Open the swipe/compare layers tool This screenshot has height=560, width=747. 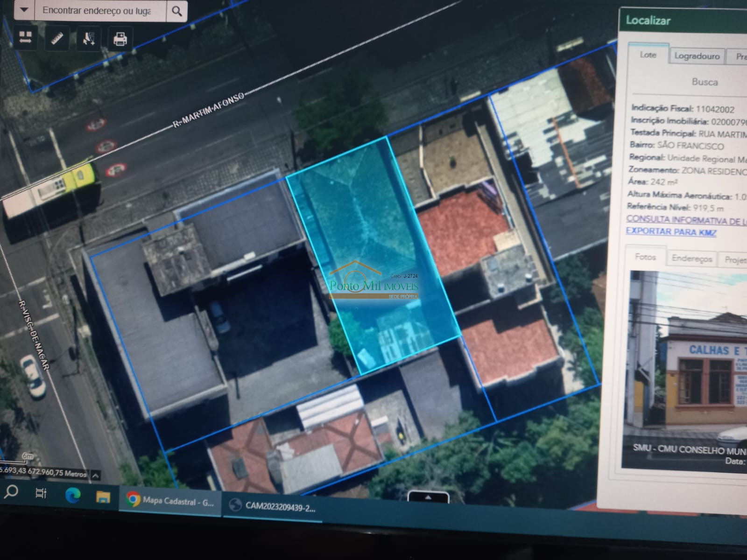[25, 38]
